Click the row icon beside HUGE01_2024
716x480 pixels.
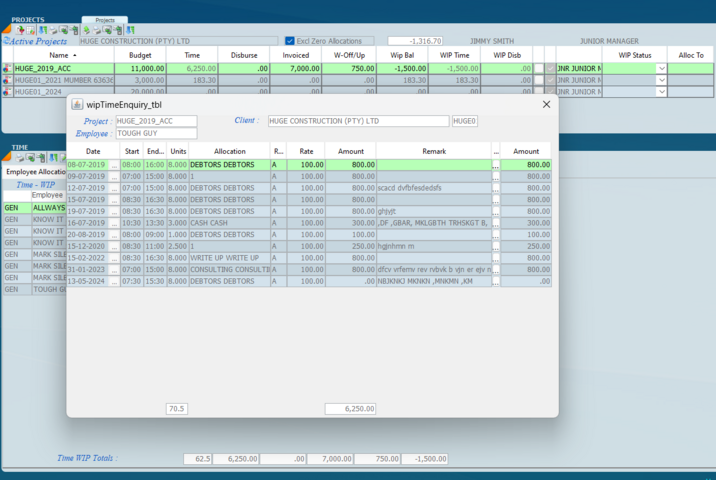[x=7, y=92]
